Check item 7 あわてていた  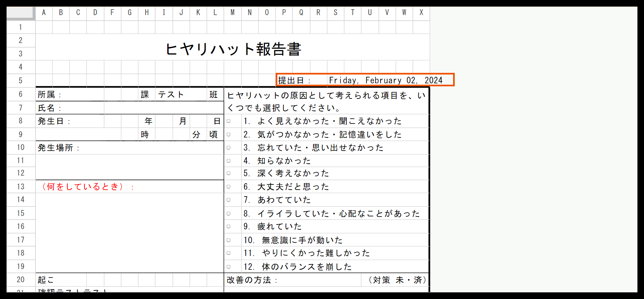pos(229,200)
